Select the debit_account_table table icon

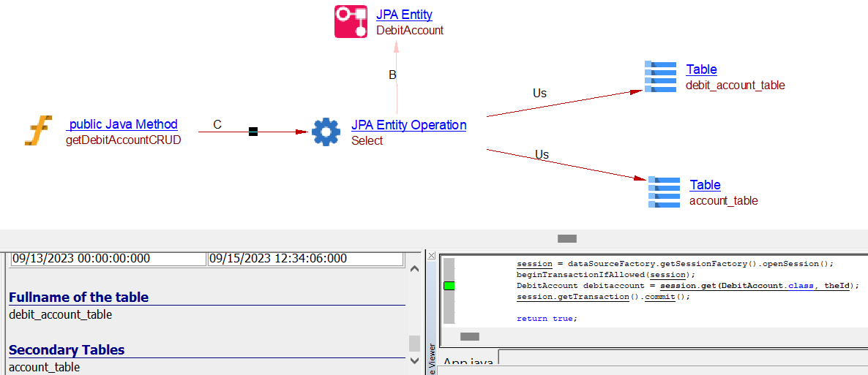[x=660, y=77]
